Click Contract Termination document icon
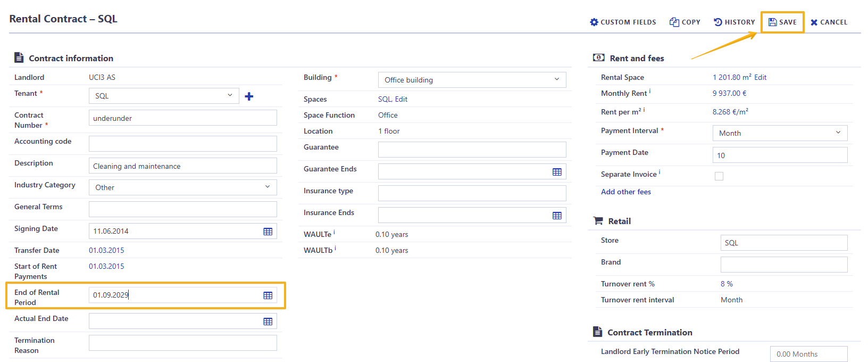Viewport: 868px width, 362px height. point(598,332)
